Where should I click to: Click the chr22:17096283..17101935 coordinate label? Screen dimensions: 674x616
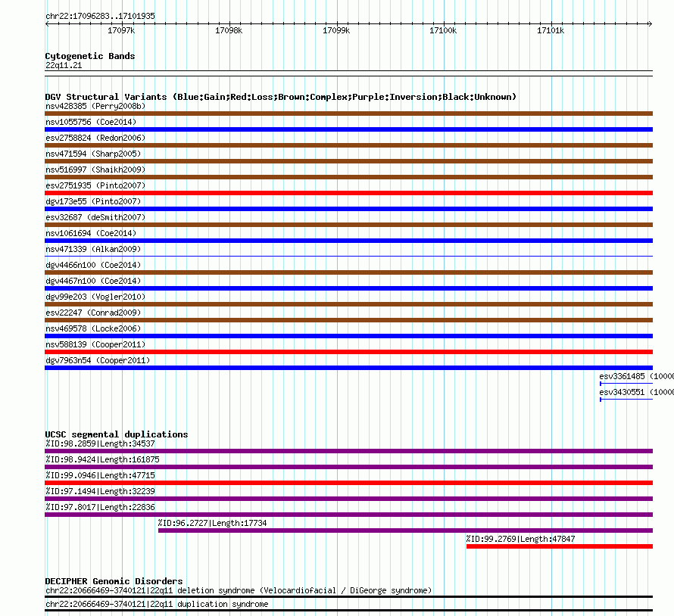coord(100,17)
